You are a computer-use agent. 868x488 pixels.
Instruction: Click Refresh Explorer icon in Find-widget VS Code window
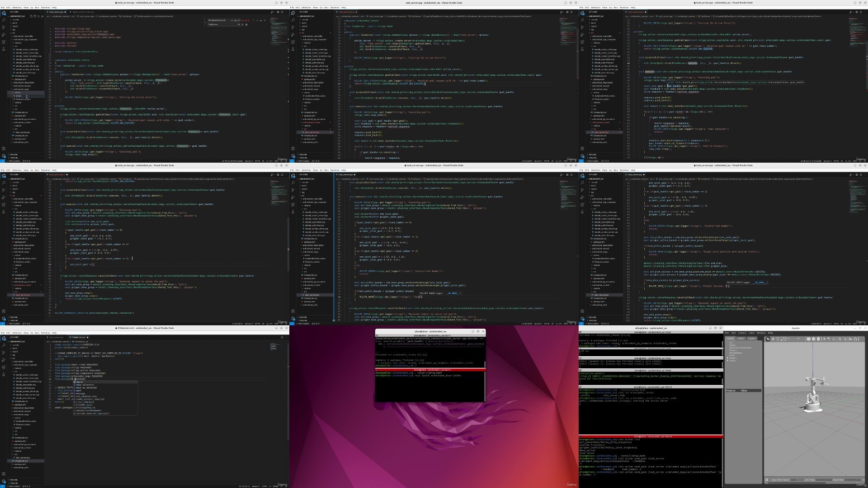pos(39,16)
